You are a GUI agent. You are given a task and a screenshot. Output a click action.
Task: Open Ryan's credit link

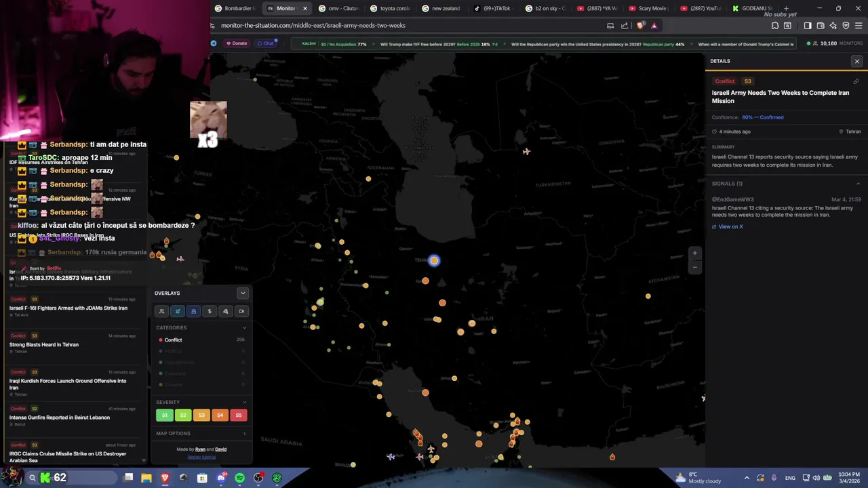click(200, 449)
